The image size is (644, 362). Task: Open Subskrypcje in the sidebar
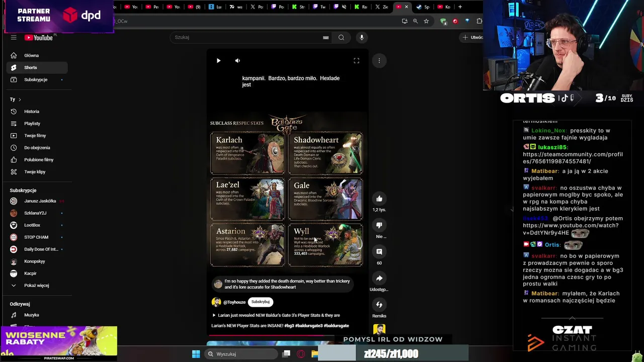37,79
